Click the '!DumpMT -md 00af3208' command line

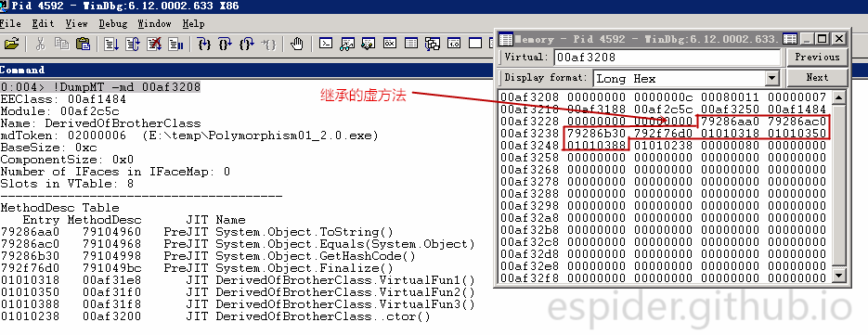click(x=100, y=87)
